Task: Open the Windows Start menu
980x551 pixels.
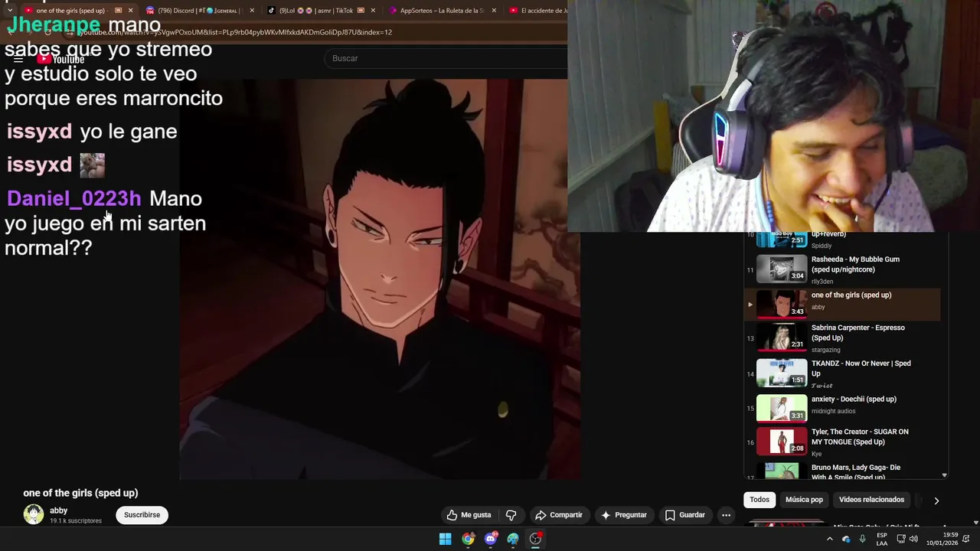Action: 445,539
